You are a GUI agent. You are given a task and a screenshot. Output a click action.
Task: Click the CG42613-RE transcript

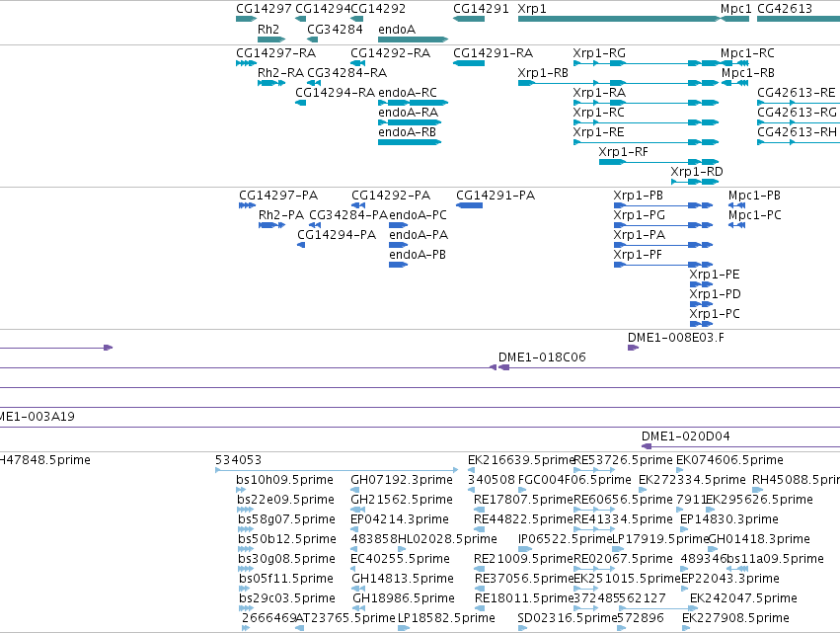click(x=799, y=103)
